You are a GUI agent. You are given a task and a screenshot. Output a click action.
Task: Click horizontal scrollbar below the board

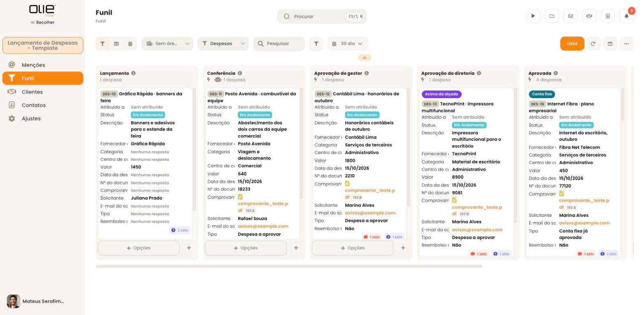(289, 267)
